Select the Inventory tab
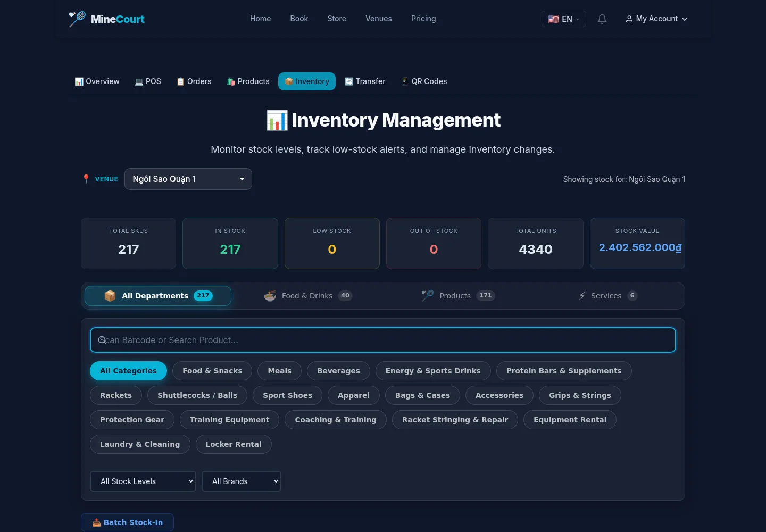766x532 pixels. (307, 81)
